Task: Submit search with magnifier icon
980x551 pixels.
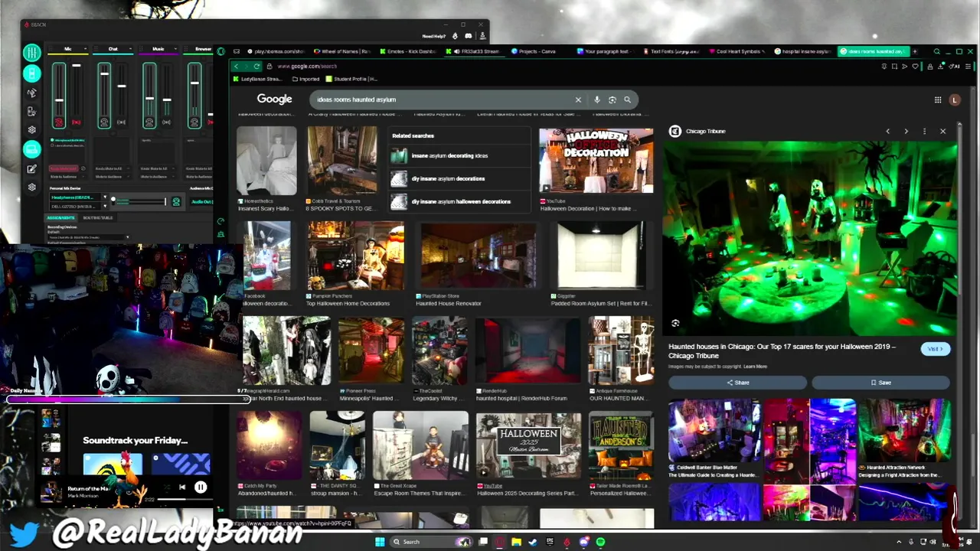Action: point(627,99)
